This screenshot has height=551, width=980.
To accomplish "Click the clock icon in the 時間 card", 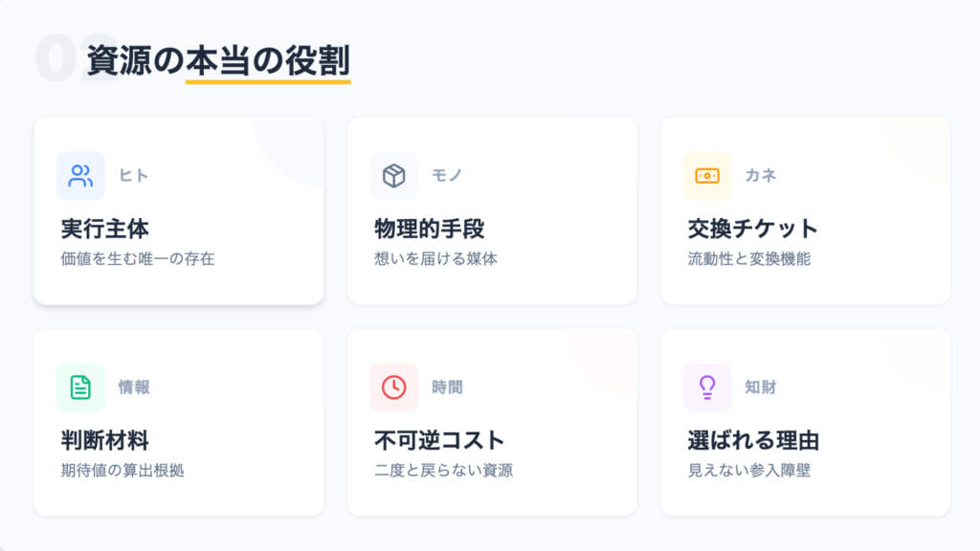I will tap(393, 387).
